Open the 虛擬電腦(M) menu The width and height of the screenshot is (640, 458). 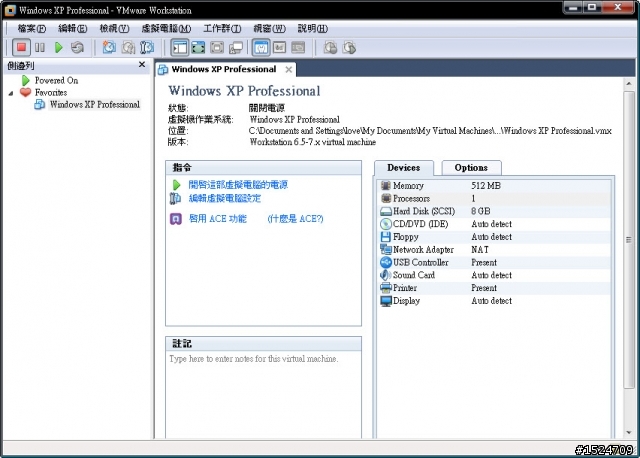point(166,29)
